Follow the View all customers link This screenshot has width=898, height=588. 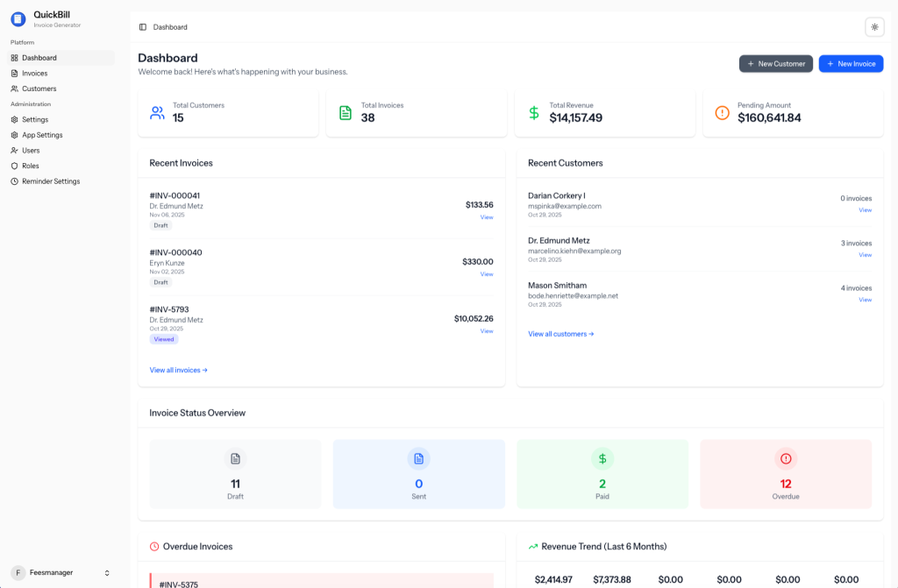point(560,334)
